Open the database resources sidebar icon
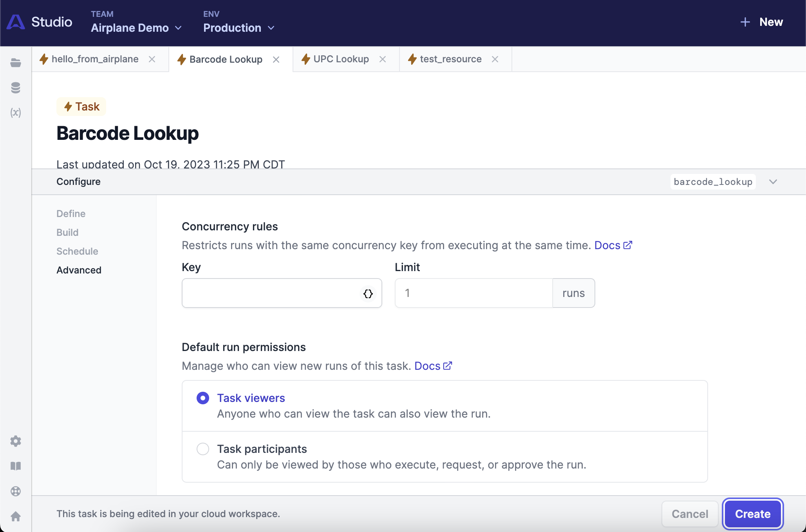Screen dimensions: 806x532 [16, 88]
